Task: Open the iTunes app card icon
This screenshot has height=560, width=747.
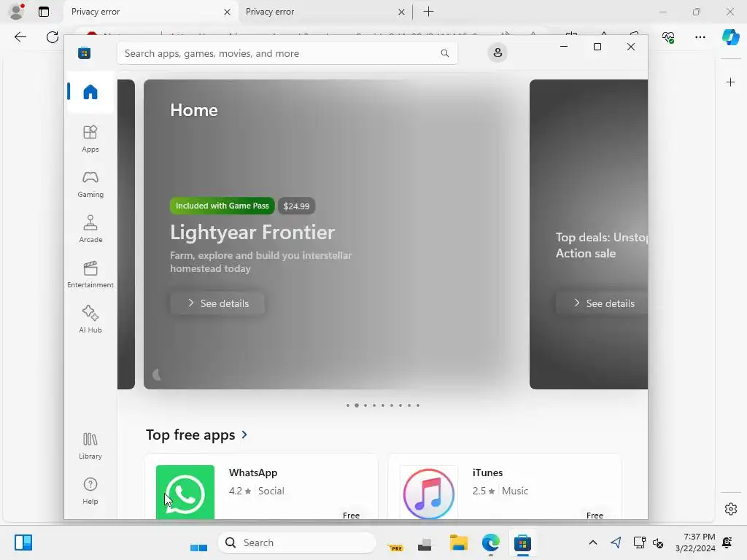Action: pyautogui.click(x=429, y=492)
